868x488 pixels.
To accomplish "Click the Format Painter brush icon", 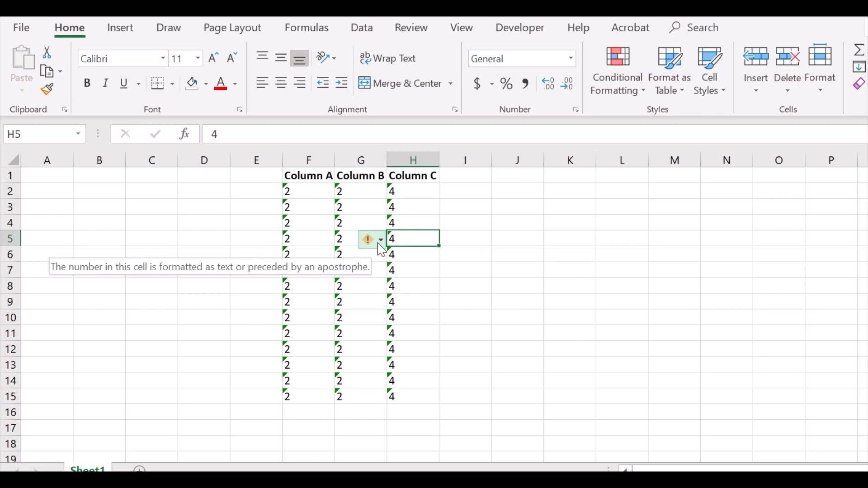I will point(47,89).
